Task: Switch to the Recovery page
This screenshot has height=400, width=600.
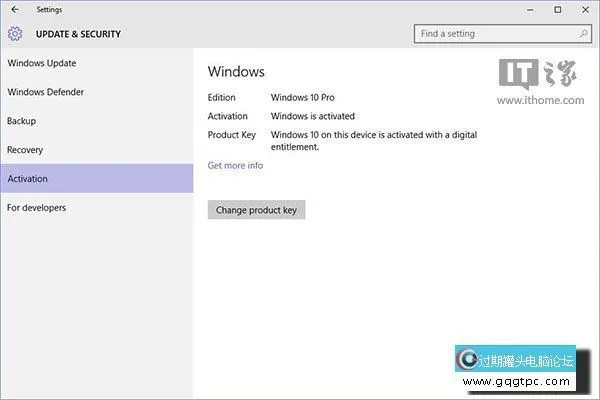Action: pos(25,150)
